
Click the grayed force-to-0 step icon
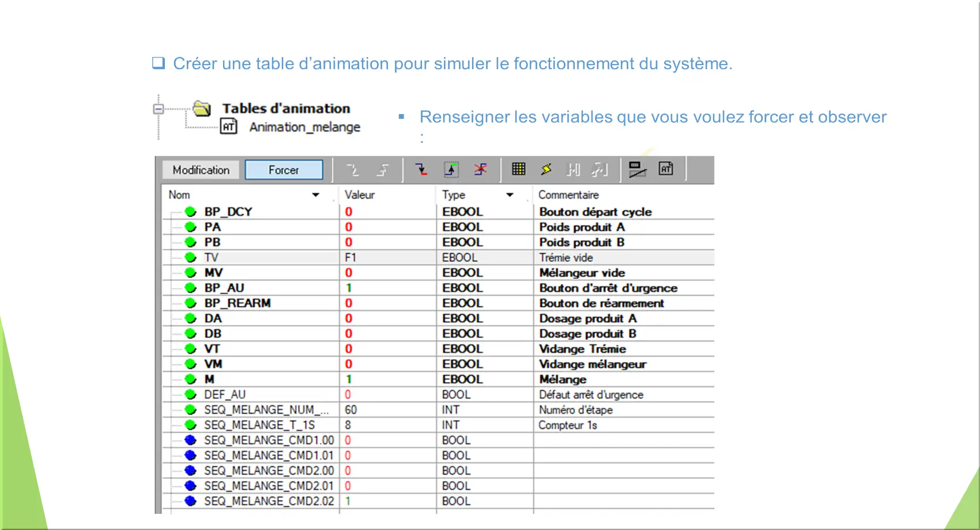pos(353,169)
